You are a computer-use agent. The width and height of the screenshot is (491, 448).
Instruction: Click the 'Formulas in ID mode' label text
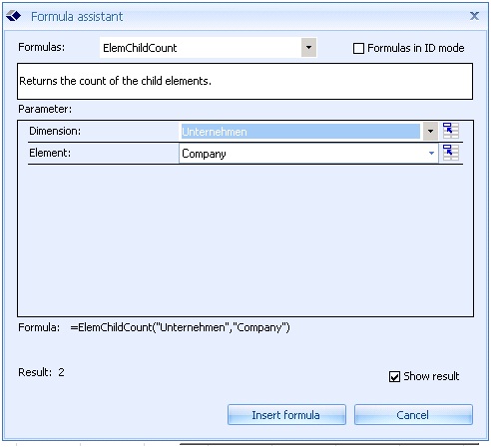(x=416, y=48)
